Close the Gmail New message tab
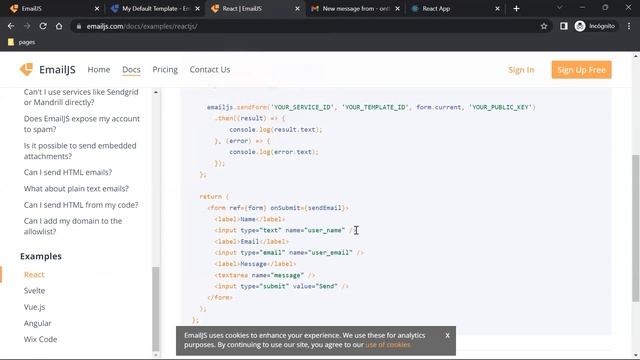Image resolution: width=640 pixels, height=360 pixels. click(398, 9)
